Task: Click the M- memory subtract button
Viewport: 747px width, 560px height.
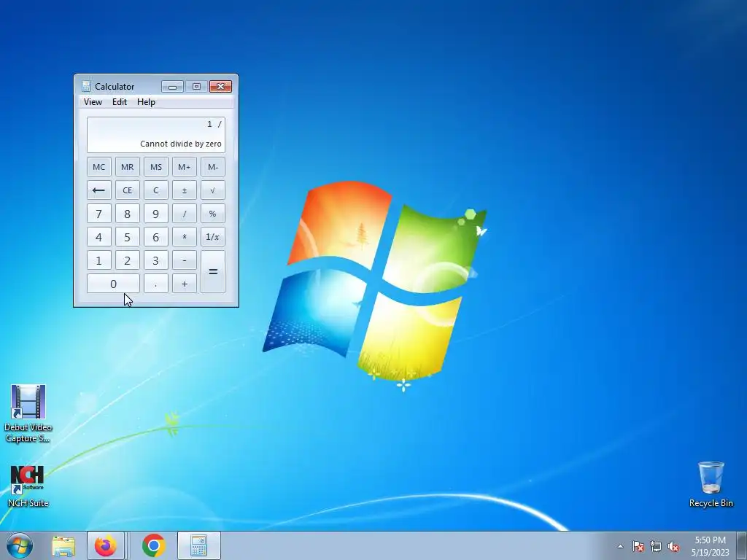Action: 213,167
